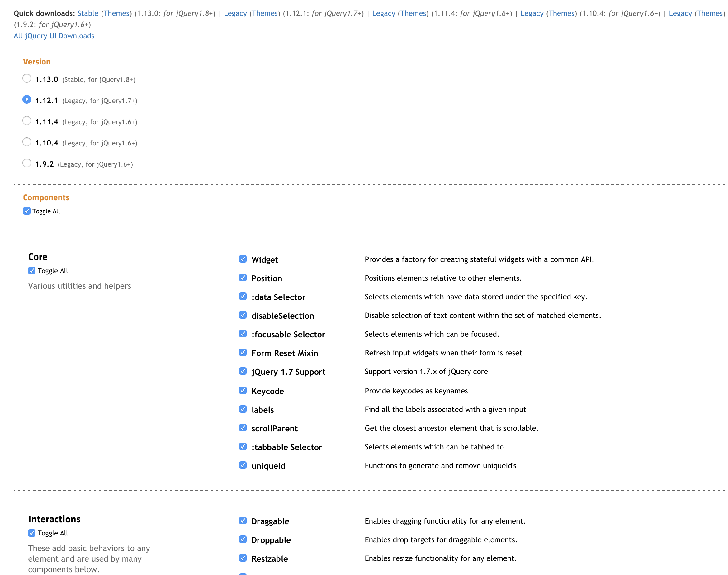Uncheck the :data Selector checkbox
The width and height of the screenshot is (728, 575).
pos(243,296)
